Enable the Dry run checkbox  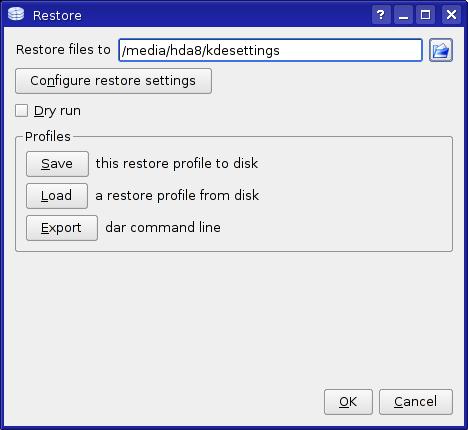tap(21, 110)
